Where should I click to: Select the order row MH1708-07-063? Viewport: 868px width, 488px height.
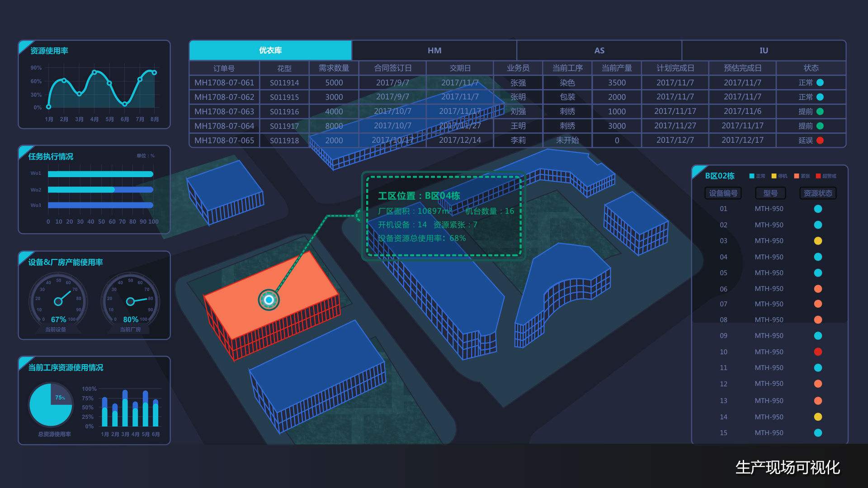tap(224, 112)
